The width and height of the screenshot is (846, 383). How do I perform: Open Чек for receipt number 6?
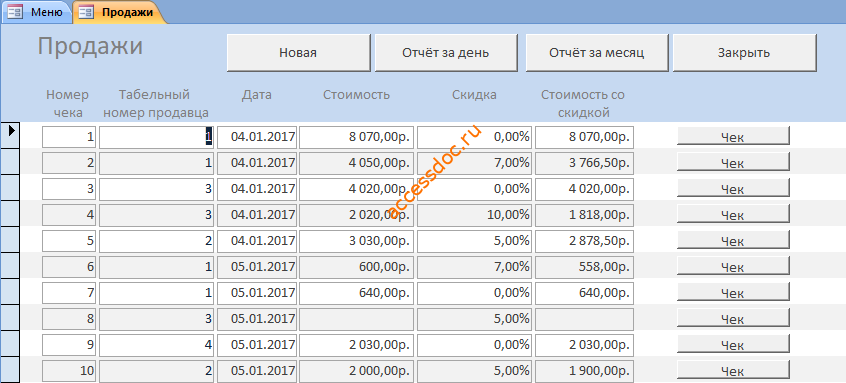[x=733, y=266]
